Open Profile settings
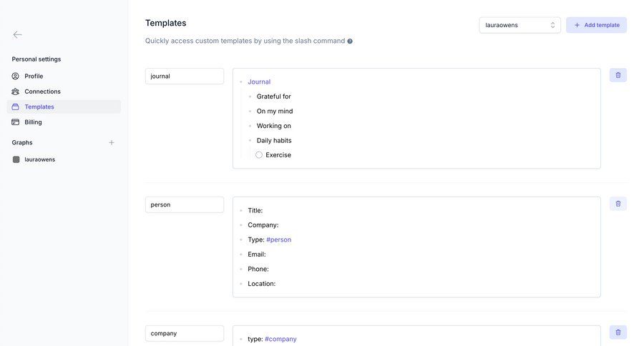The width and height of the screenshot is (644, 346). pyautogui.click(x=64, y=76)
